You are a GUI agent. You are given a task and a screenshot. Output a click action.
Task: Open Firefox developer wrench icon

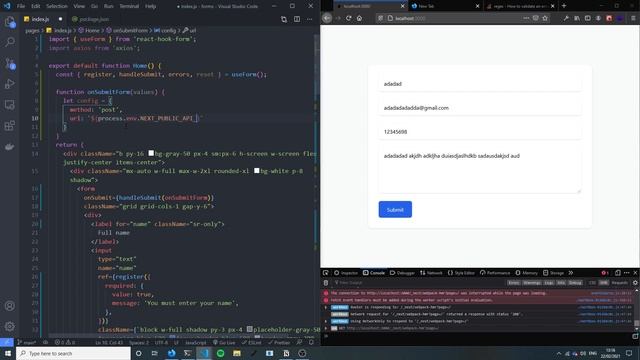(566, 18)
